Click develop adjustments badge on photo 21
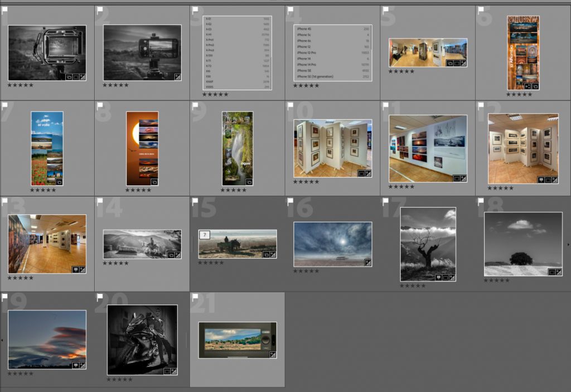This screenshot has width=571, height=392. (x=273, y=354)
